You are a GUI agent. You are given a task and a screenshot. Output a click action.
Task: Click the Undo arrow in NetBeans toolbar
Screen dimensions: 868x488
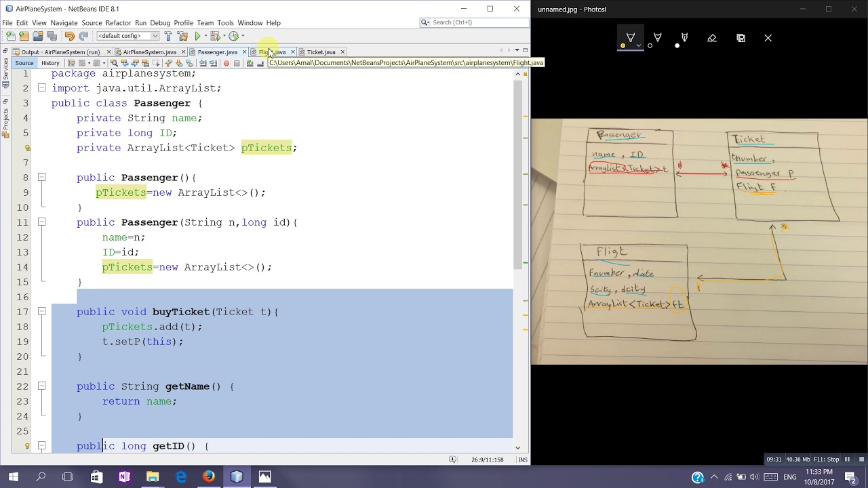pos(69,36)
